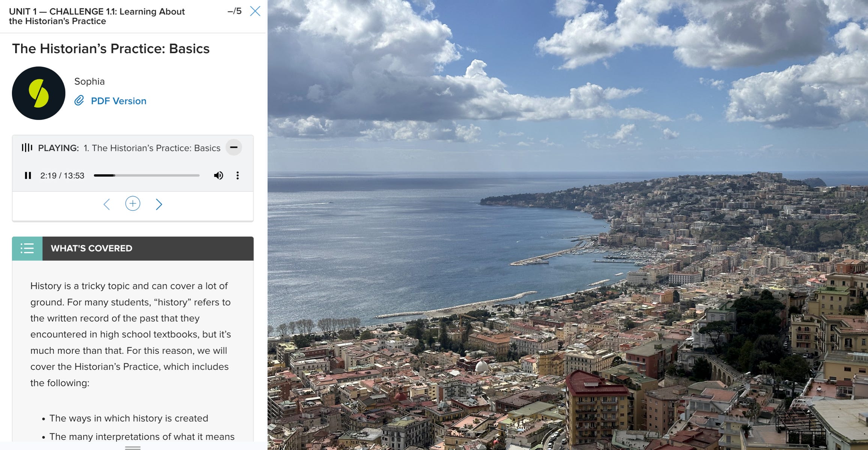The width and height of the screenshot is (868, 450).
Task: Click the Naples coastline photo
Action: pyautogui.click(x=567, y=225)
